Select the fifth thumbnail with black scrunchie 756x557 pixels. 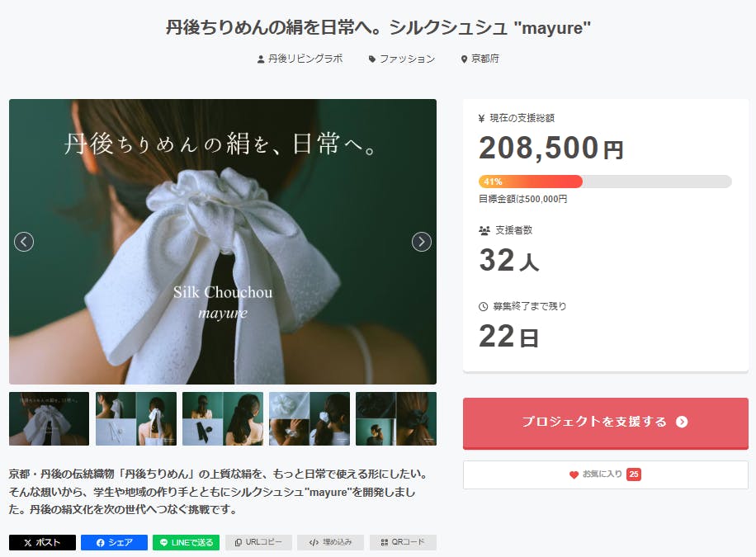coord(396,418)
